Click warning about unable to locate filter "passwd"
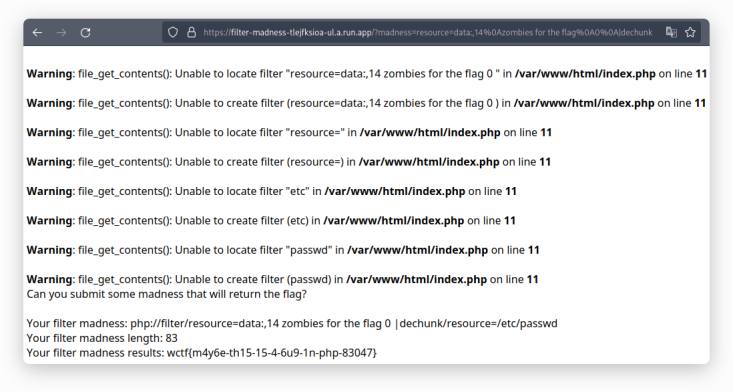733x392 pixels. pyautogui.click(x=283, y=250)
